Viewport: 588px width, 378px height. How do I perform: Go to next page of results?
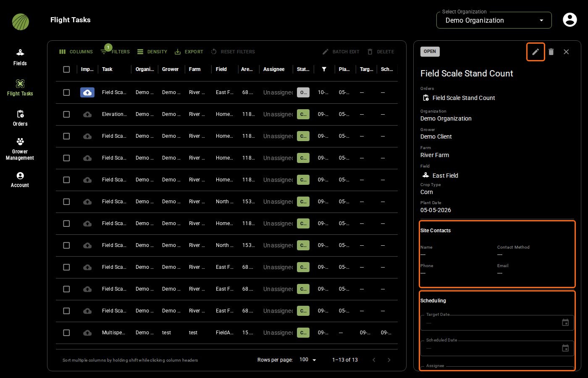[x=389, y=360]
